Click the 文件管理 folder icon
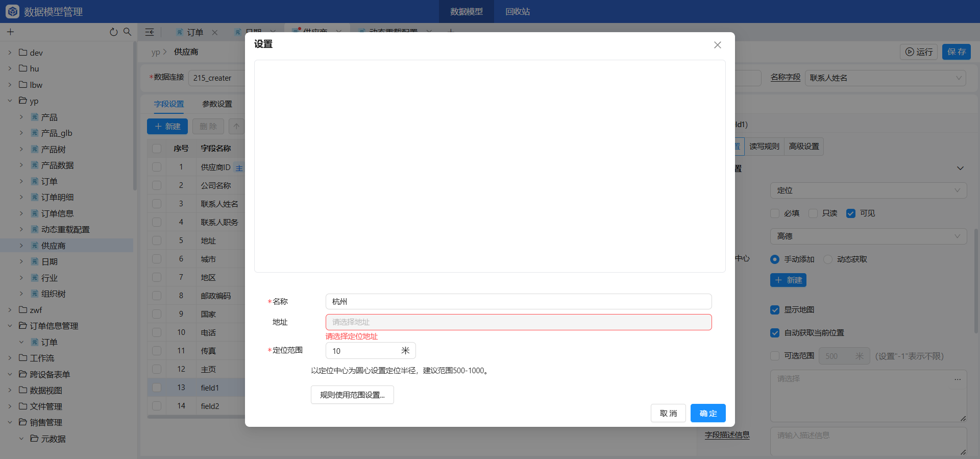The image size is (980, 459). tap(23, 406)
